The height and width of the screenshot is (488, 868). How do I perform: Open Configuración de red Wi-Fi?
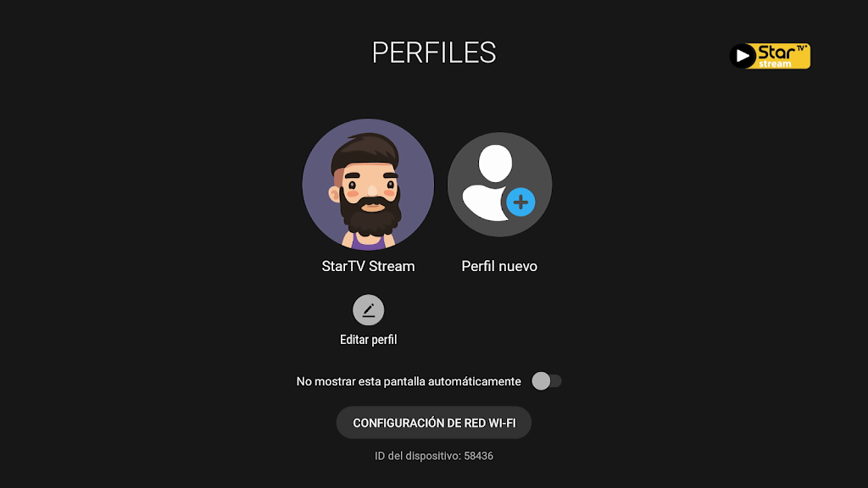point(434,423)
